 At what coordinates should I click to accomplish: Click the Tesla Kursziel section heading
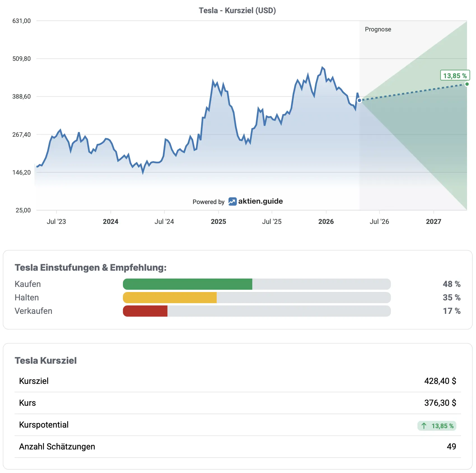[46, 361]
